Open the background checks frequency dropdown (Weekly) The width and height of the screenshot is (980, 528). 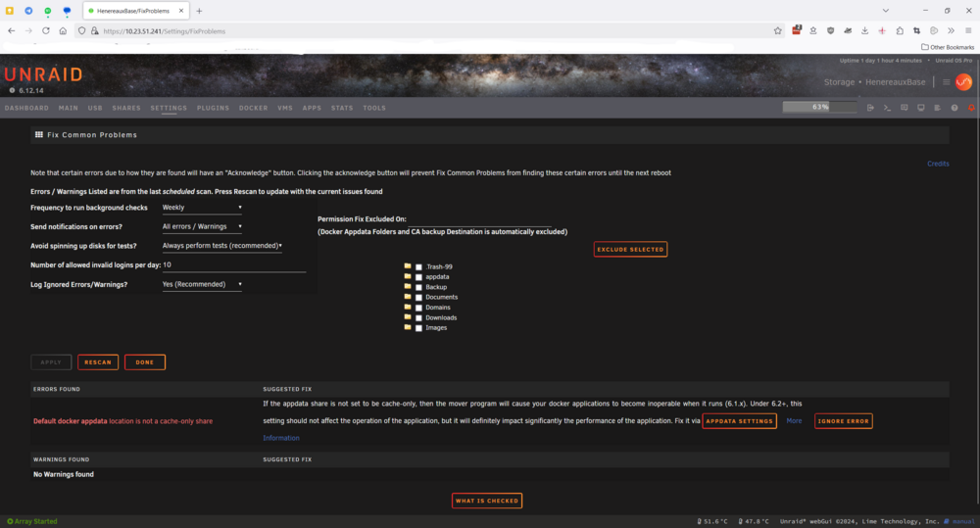pyautogui.click(x=202, y=208)
